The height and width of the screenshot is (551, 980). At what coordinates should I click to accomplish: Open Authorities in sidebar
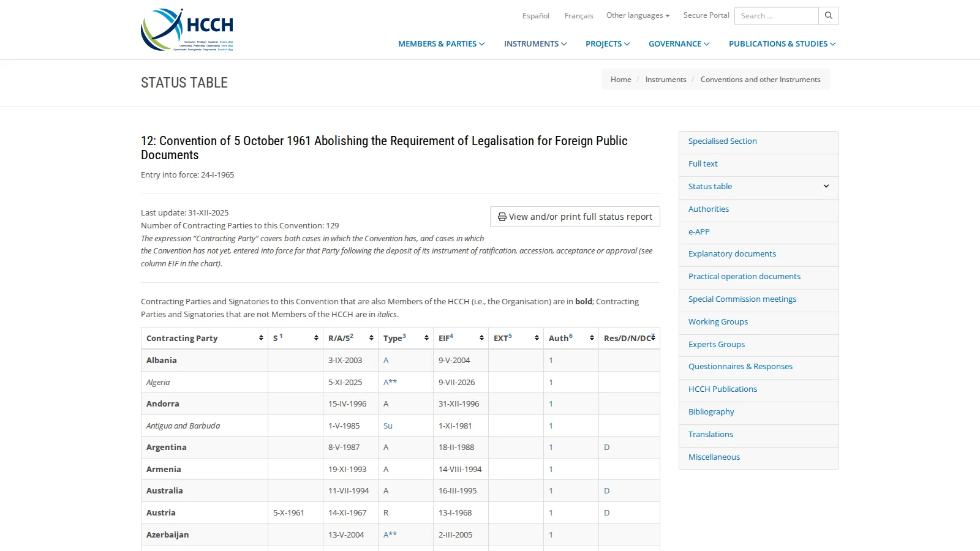click(x=709, y=209)
